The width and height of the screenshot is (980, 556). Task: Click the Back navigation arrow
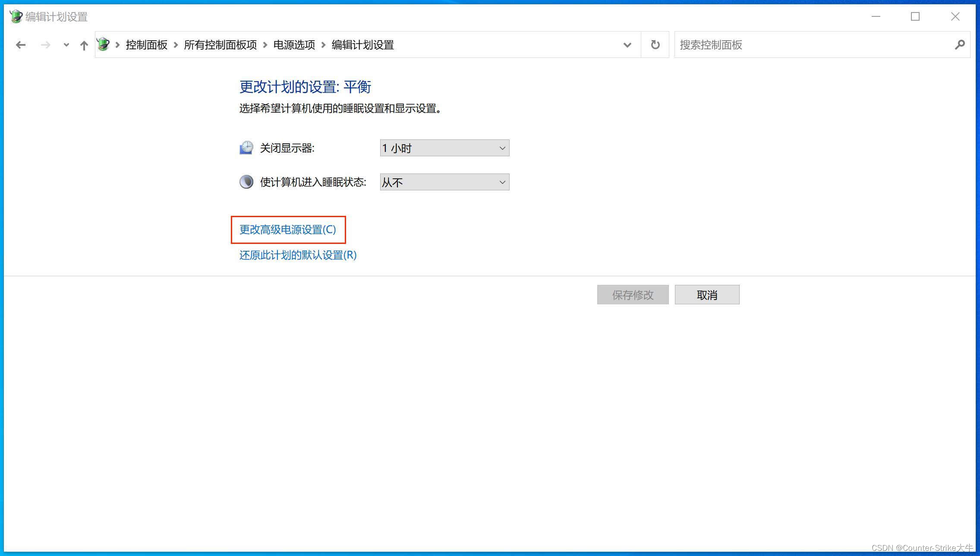pos(20,45)
